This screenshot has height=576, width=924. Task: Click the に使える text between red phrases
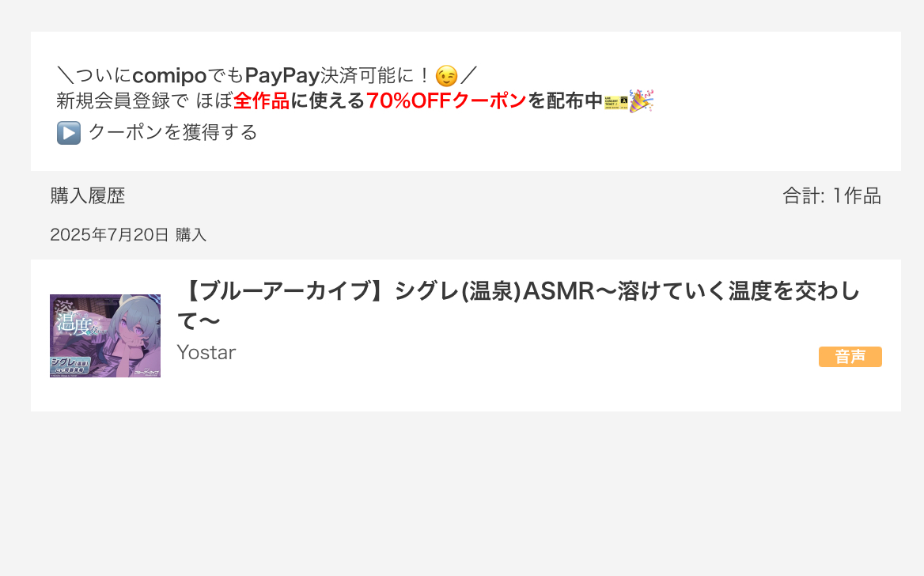328,100
